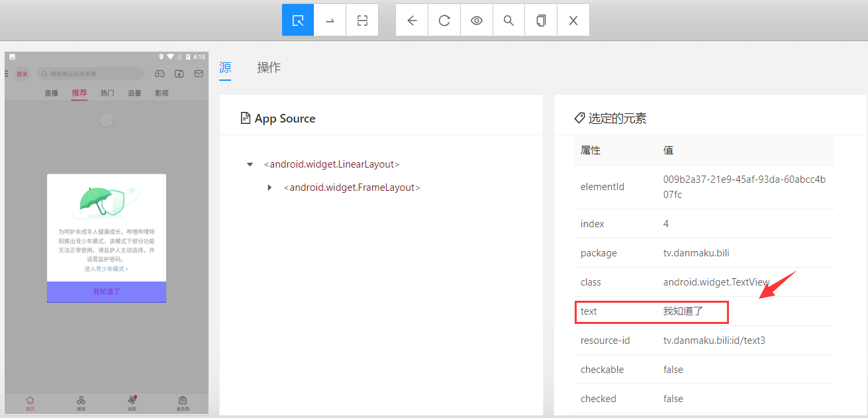The image size is (868, 418).
Task: Select the android.widget.FrameLayout tree entry
Action: (x=352, y=187)
